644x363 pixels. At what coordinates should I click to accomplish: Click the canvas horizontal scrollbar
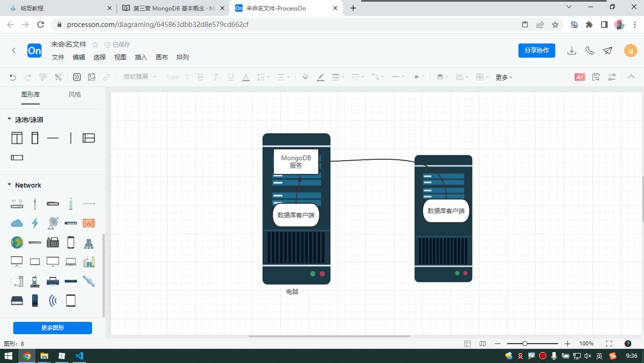click(330, 336)
